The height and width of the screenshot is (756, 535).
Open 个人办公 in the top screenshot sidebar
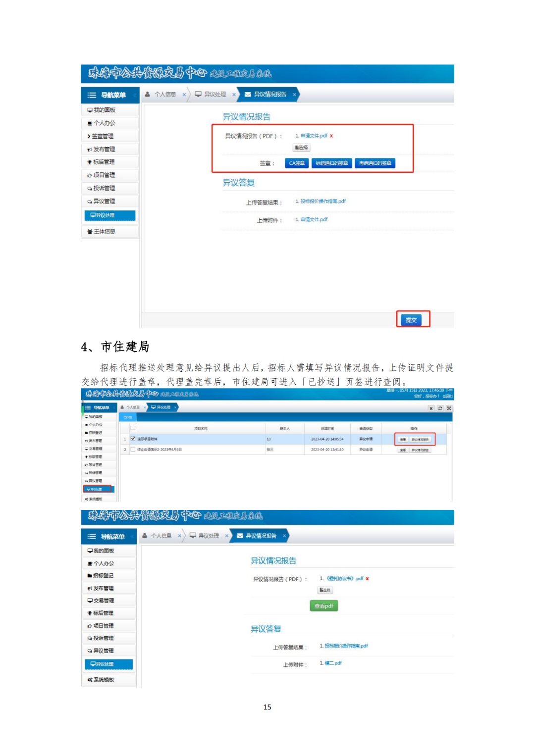(x=109, y=123)
